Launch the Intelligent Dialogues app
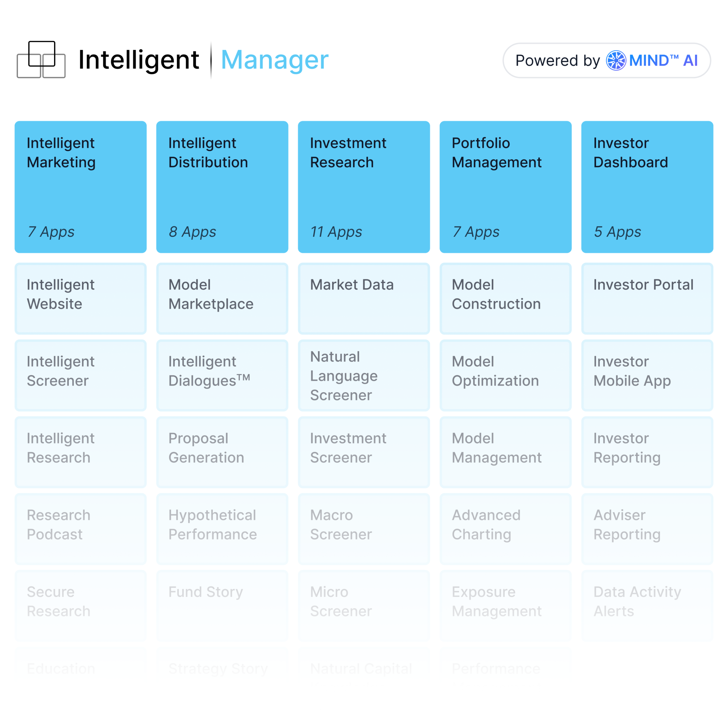Image resolution: width=728 pixels, height=720 pixels. (x=222, y=375)
